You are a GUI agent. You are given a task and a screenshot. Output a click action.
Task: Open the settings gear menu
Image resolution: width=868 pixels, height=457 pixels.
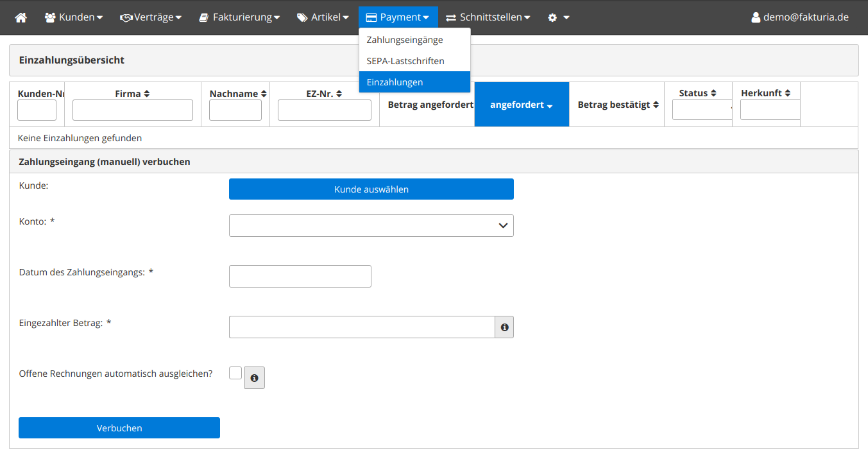tap(557, 17)
